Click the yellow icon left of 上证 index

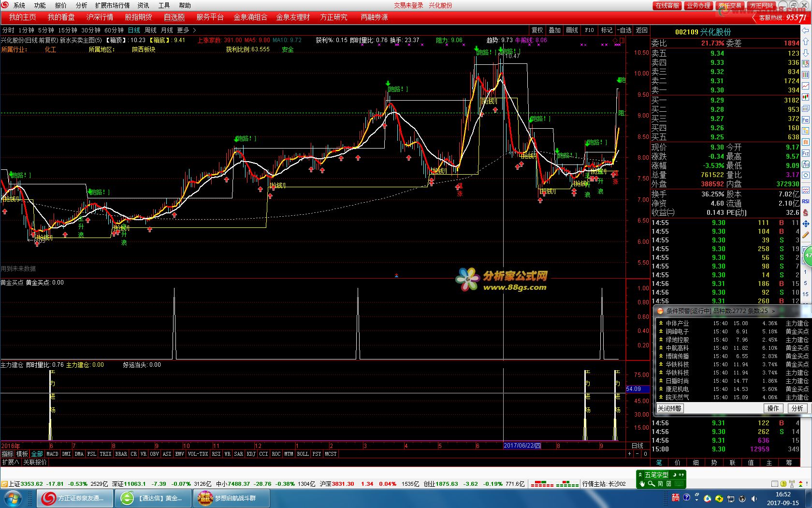pyautogui.click(x=4, y=483)
